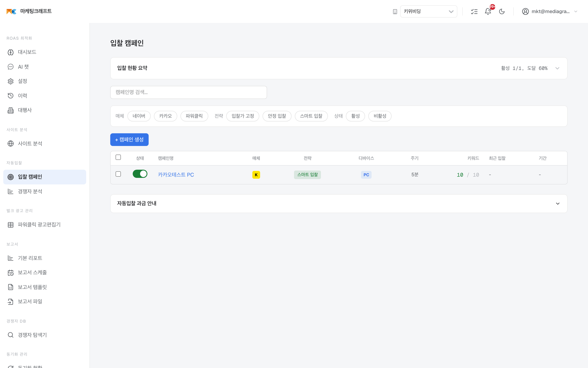Viewport: 588px width, 368px height.
Task: Open the notifications bell icon
Action: [x=488, y=11]
